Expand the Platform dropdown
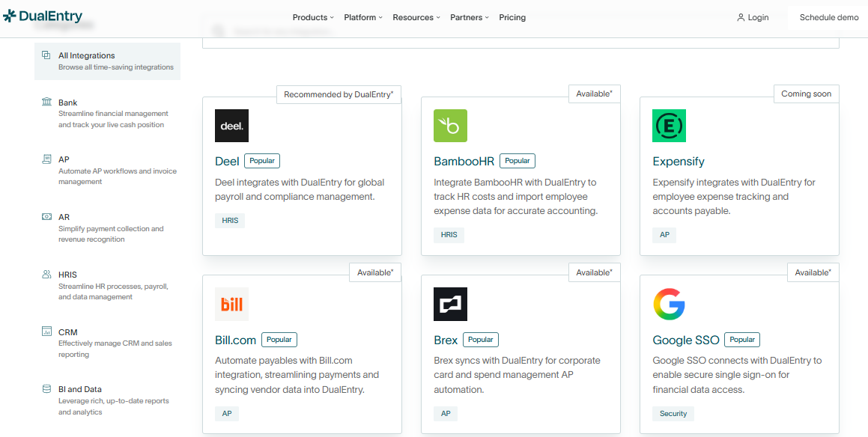The width and height of the screenshot is (868, 437). tap(362, 17)
